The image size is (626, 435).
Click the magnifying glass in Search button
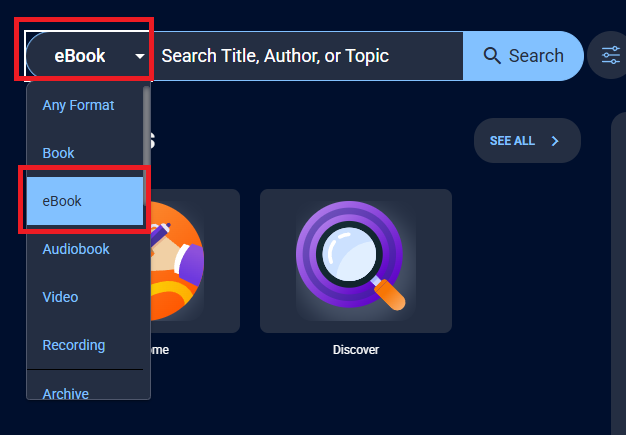tap(491, 56)
